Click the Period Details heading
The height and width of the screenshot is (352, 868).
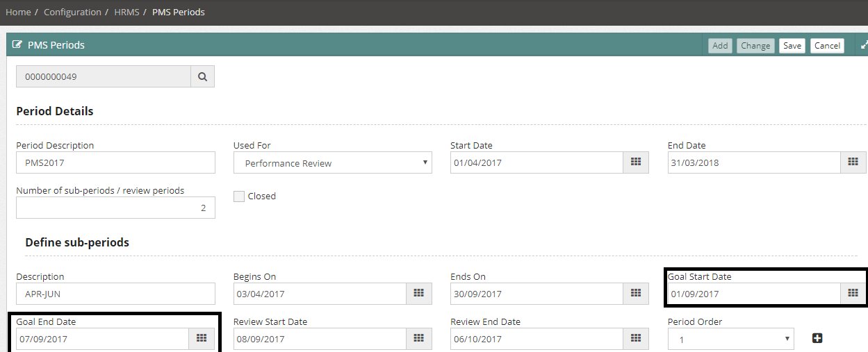click(55, 111)
